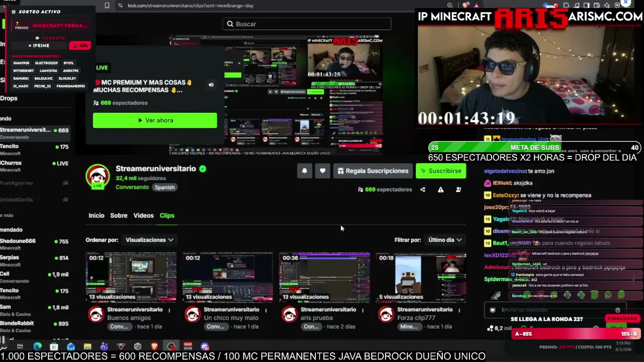Click the 32,4 mil seguidores text

click(x=141, y=178)
